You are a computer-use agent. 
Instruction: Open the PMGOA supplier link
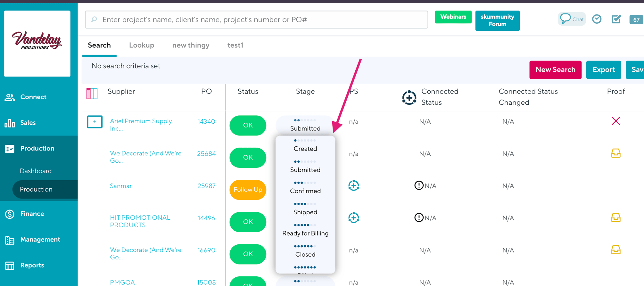[122, 282]
